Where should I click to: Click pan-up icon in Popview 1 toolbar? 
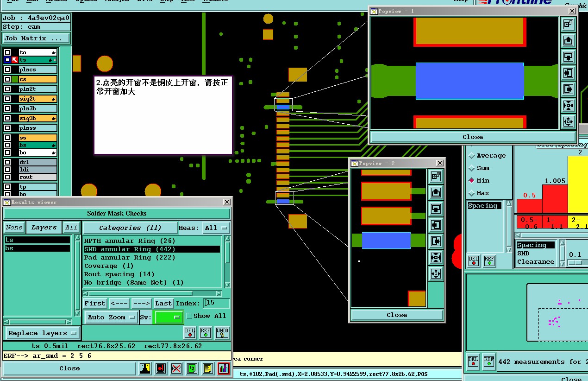click(568, 40)
